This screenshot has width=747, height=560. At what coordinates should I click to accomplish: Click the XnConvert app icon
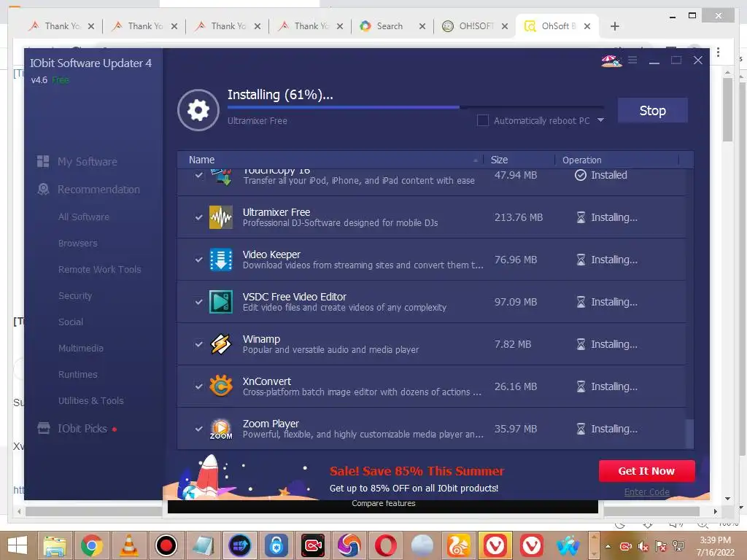click(221, 386)
